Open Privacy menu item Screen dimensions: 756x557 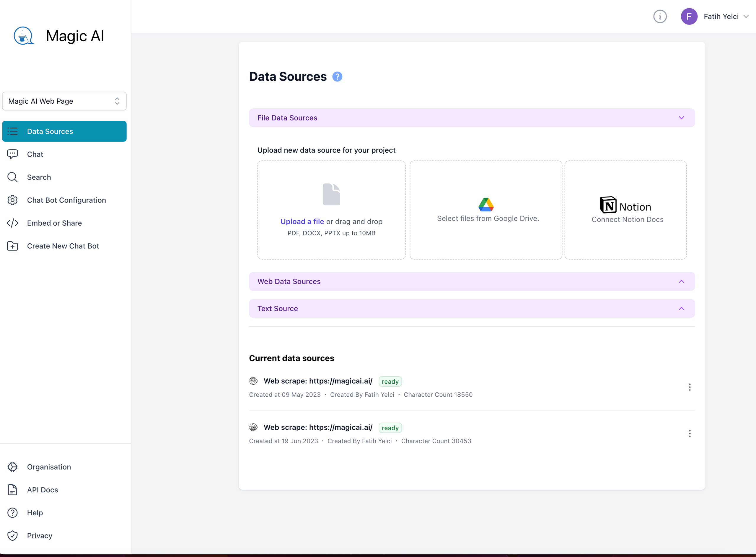64,535
